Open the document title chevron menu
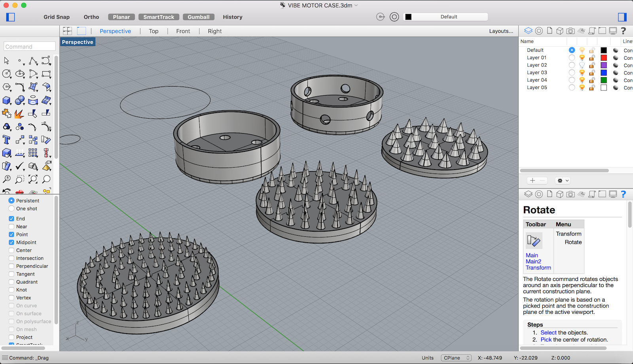The width and height of the screenshot is (633, 364). (x=356, y=6)
